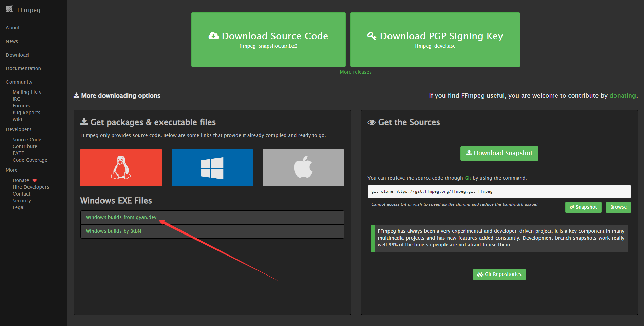644x326 pixels.
Task: Open Windows builds by BtbN
Action: (113, 231)
